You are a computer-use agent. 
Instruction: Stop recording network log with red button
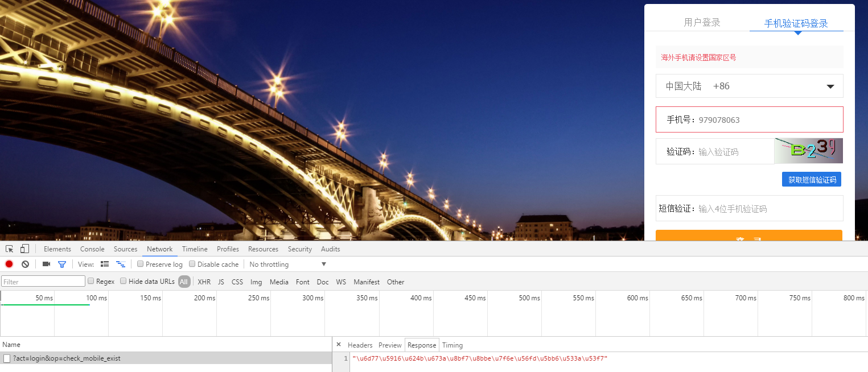coord(9,264)
